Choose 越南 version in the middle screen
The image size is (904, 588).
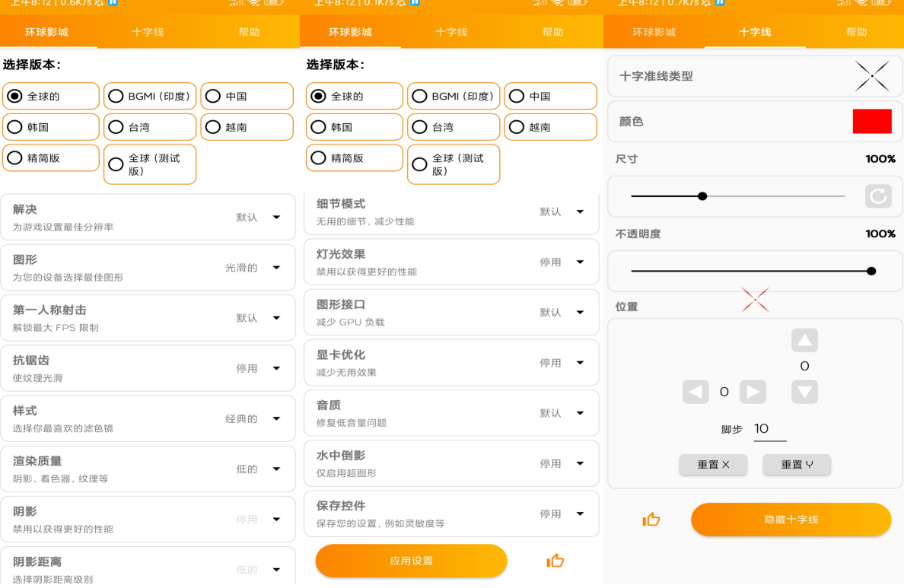[x=551, y=127]
